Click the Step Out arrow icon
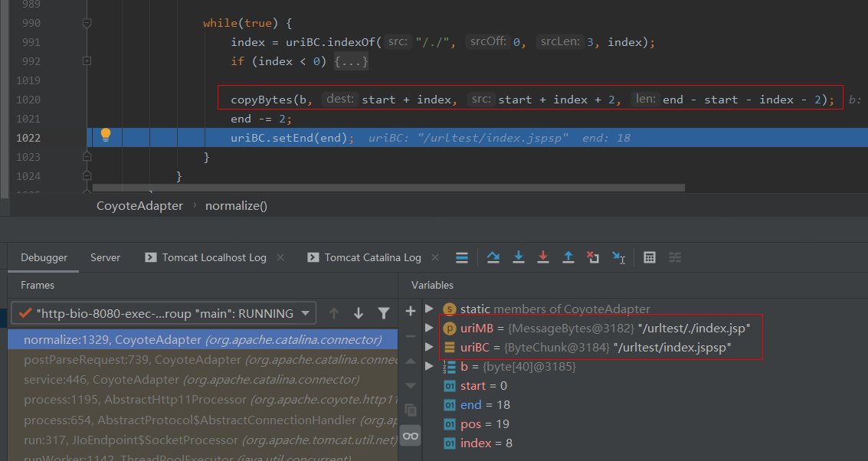The image size is (868, 461). 568,257
